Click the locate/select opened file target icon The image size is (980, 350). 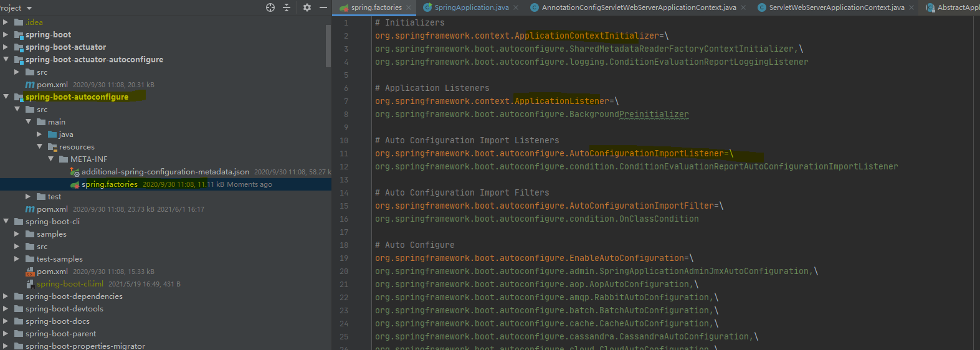point(270,7)
